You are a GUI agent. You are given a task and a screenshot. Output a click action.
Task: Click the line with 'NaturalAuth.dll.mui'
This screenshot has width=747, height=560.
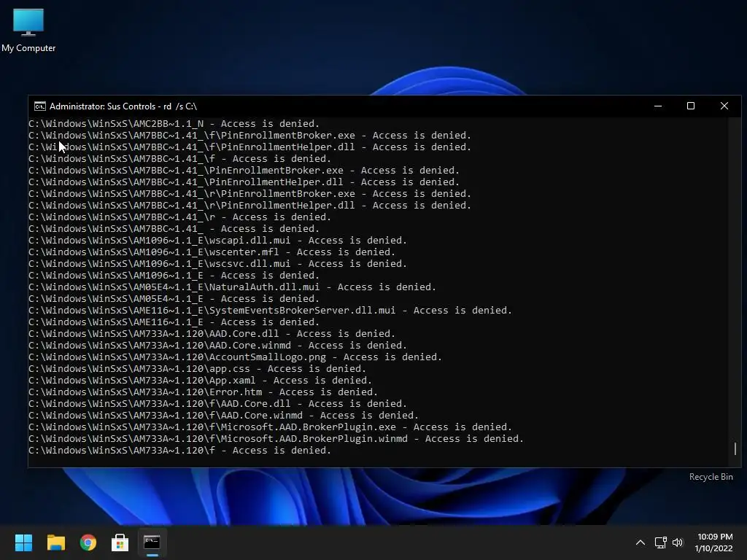(233, 287)
